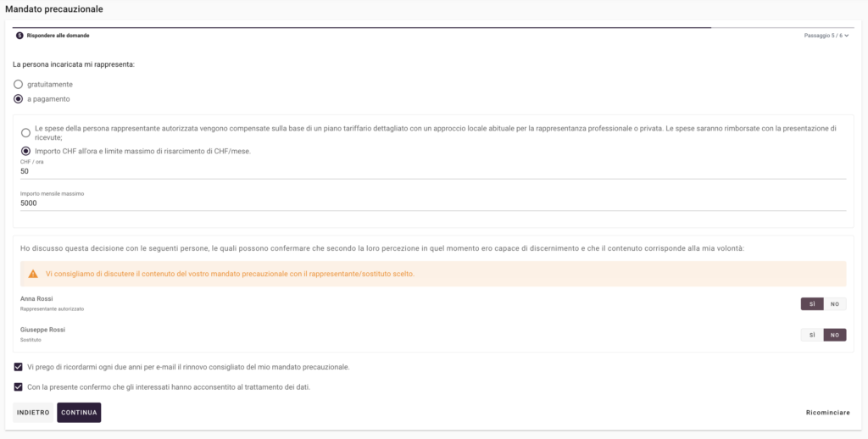Image resolution: width=868 pixels, height=439 pixels.
Task: Set Anna Rossi to SÌ
Action: [812, 304]
